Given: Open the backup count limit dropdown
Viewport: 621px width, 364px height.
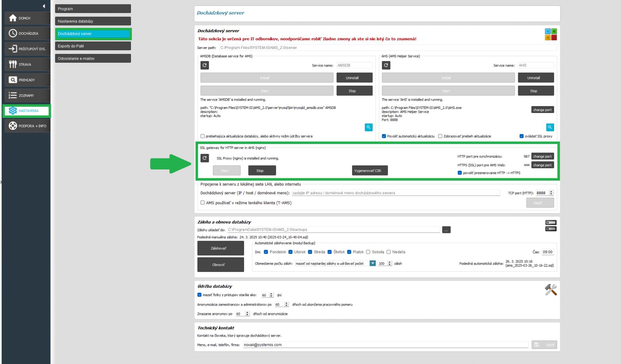Looking at the screenshot, I should click(373, 264).
